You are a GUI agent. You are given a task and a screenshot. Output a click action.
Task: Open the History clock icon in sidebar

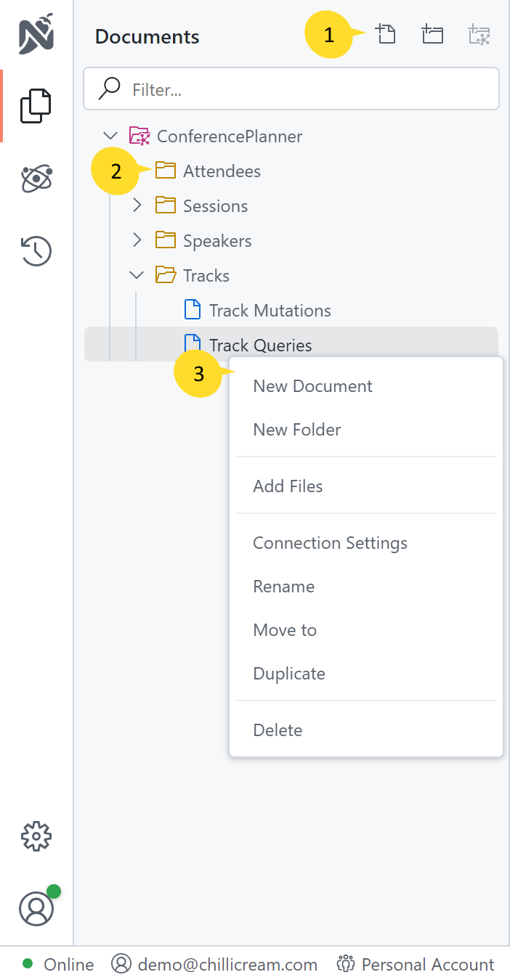[36, 251]
